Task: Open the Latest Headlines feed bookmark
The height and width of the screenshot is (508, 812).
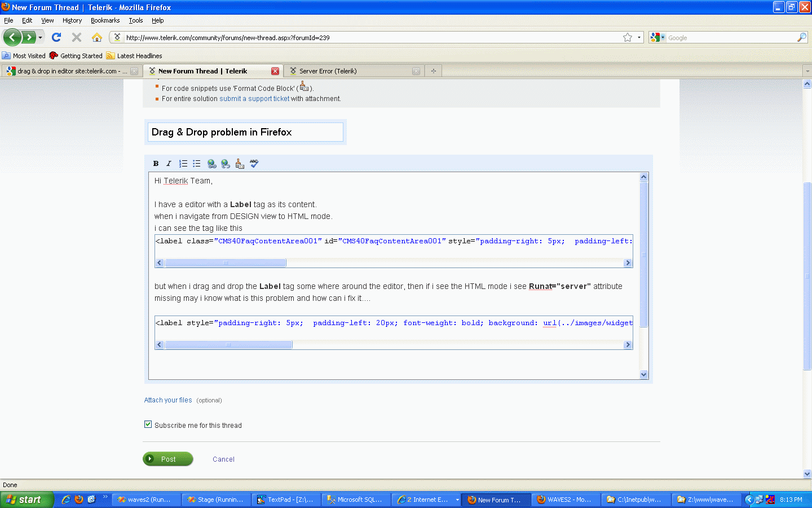Action: pyautogui.click(x=134, y=56)
